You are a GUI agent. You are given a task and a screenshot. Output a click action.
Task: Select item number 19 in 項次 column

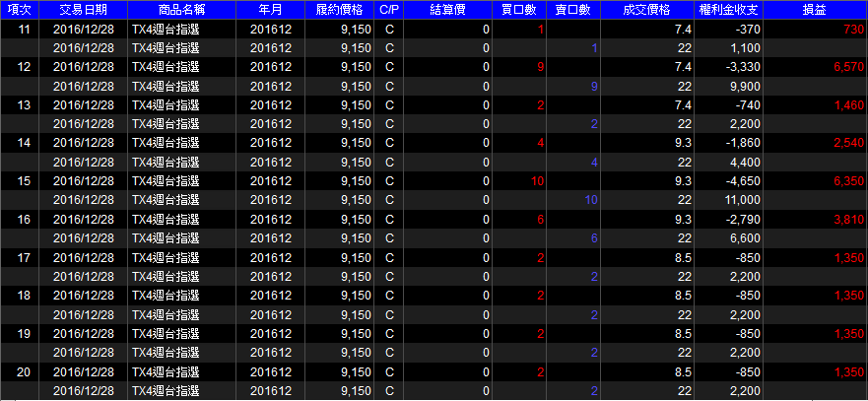[24, 333]
